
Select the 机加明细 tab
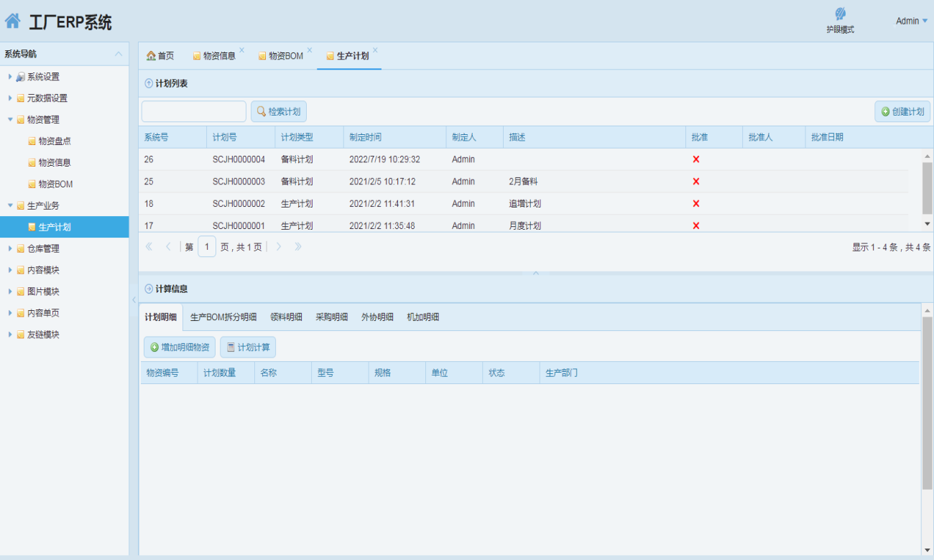tap(423, 317)
